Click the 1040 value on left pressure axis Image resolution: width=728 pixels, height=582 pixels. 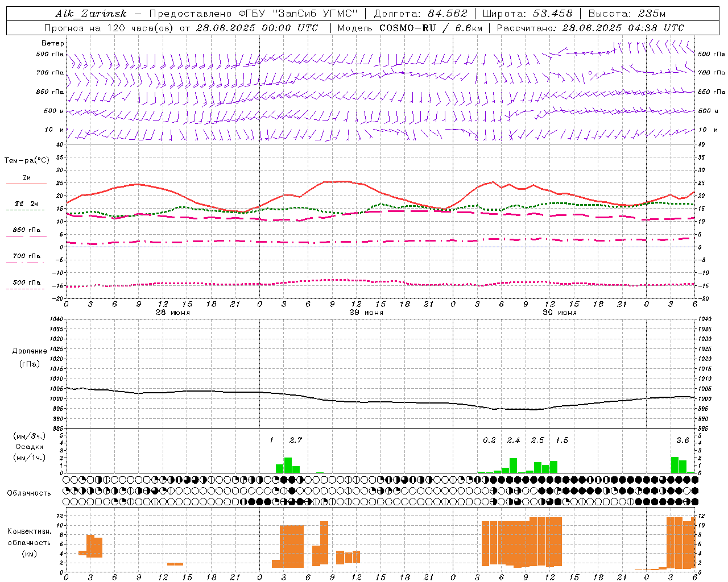pyautogui.click(x=57, y=319)
